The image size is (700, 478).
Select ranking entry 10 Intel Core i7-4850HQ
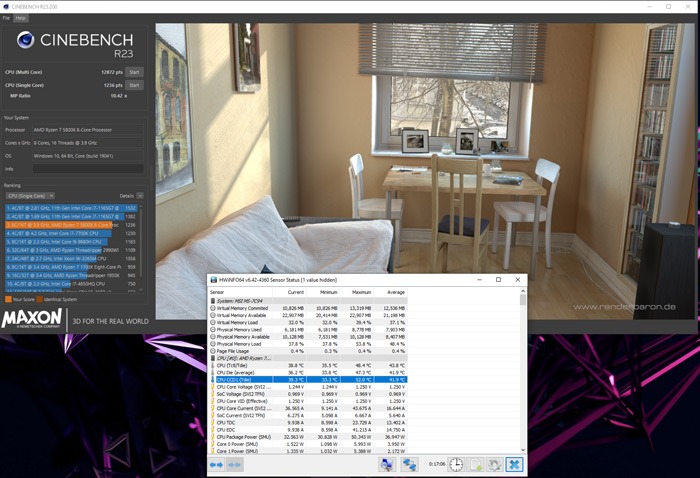click(71, 284)
